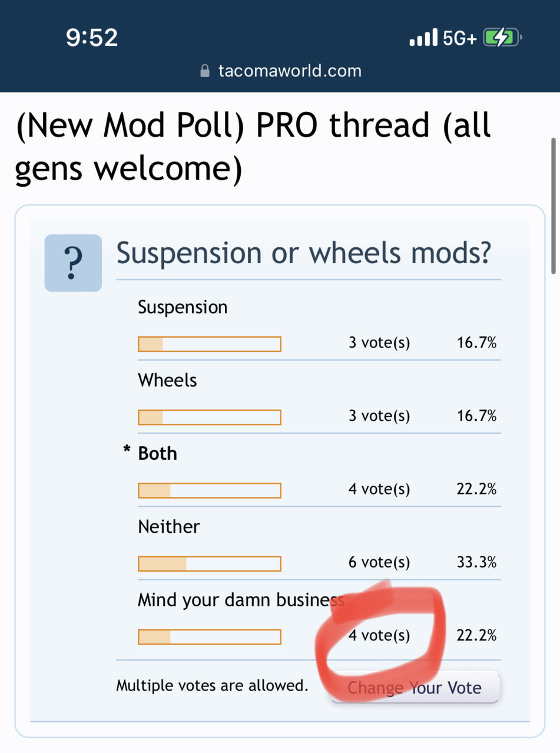Tap the cellular signal bars icon
The width and height of the screenshot is (560, 753).
click(x=423, y=38)
